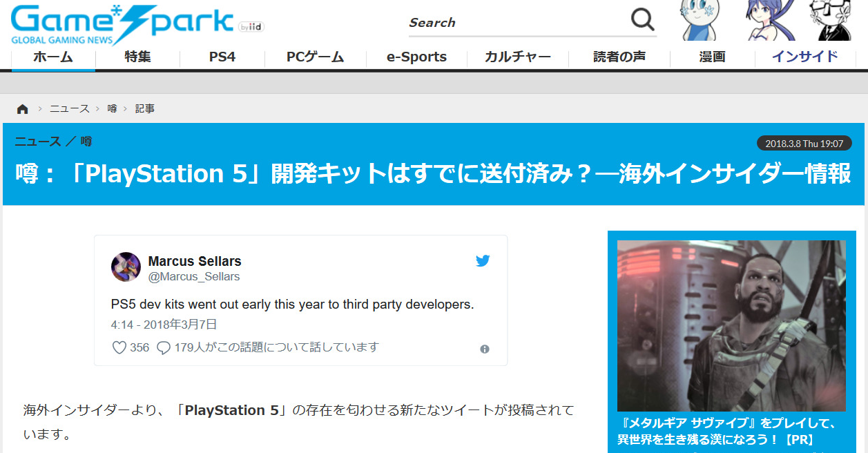Click the ニュース breadcrumb link
This screenshot has height=453, width=868.
click(x=70, y=109)
